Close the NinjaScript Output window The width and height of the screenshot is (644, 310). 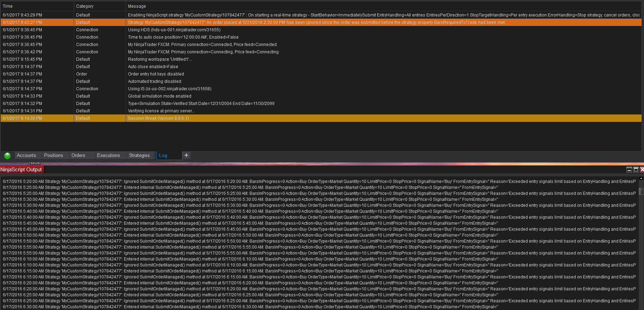point(642,170)
